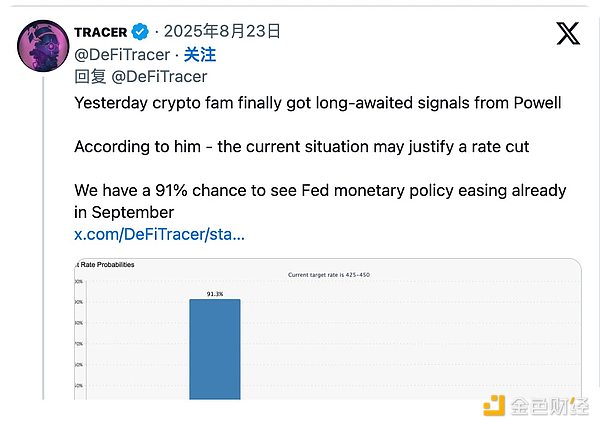This screenshot has width=600, height=427.
Task: Open the x.com/DeFiTracer/sta... link
Action: [159, 234]
